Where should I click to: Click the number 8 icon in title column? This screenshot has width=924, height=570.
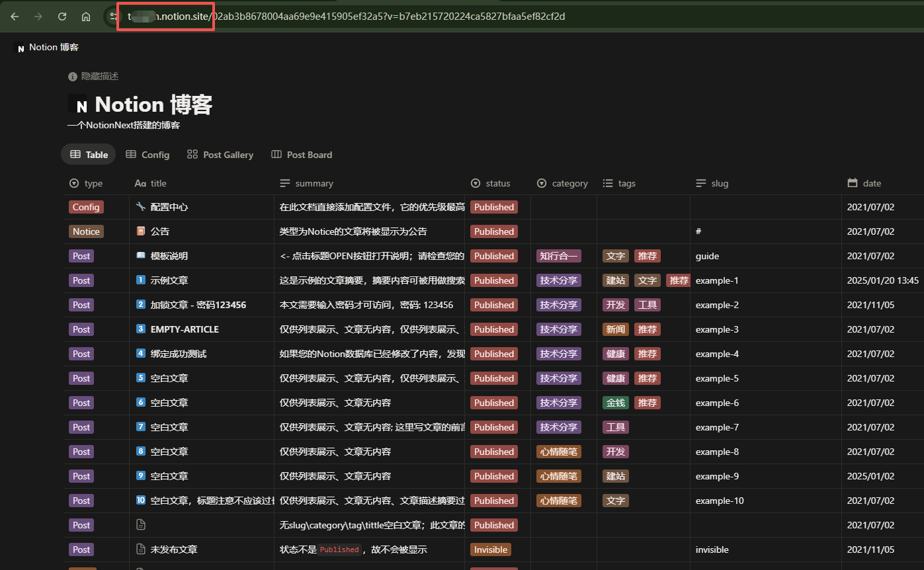coord(140,452)
